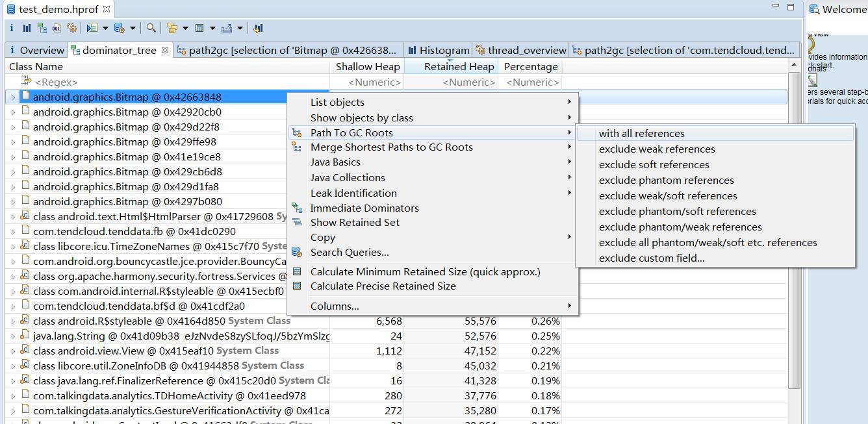The height and width of the screenshot is (424, 868).
Task: Select Show Retained Set menu entry
Action: (433, 222)
